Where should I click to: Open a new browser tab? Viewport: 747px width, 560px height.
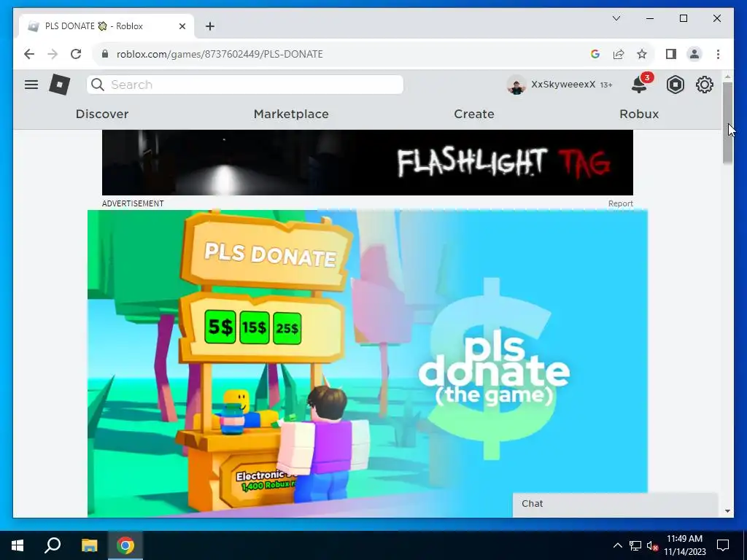pyautogui.click(x=210, y=26)
